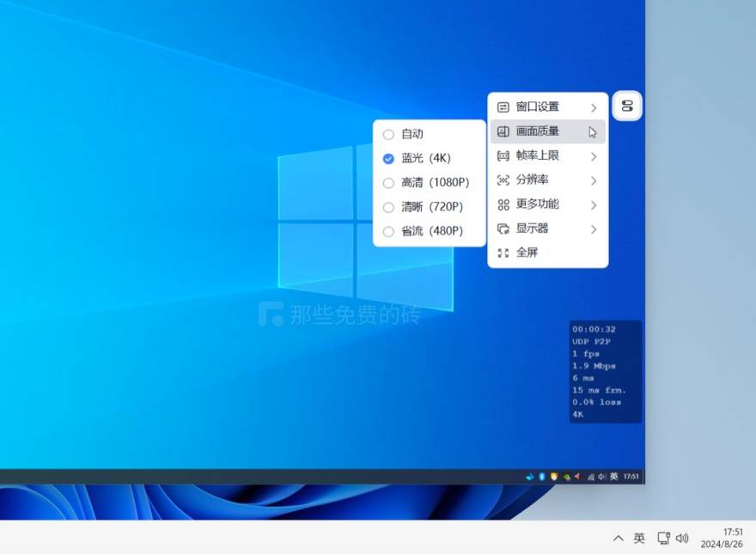Click the connection stats overlay panel
Screen dimensions: 756x555
[x=606, y=372]
